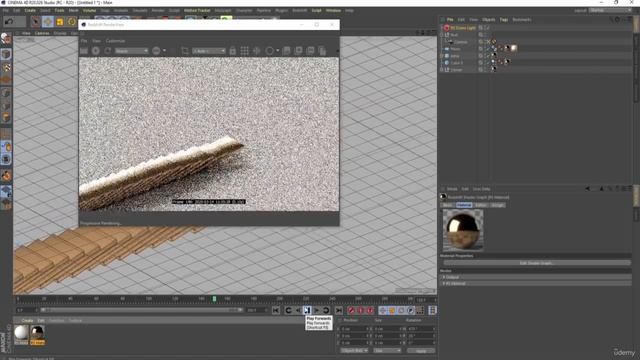640x360 pixels.
Task: Open Create menu in Material Manager
Action: click(27, 320)
